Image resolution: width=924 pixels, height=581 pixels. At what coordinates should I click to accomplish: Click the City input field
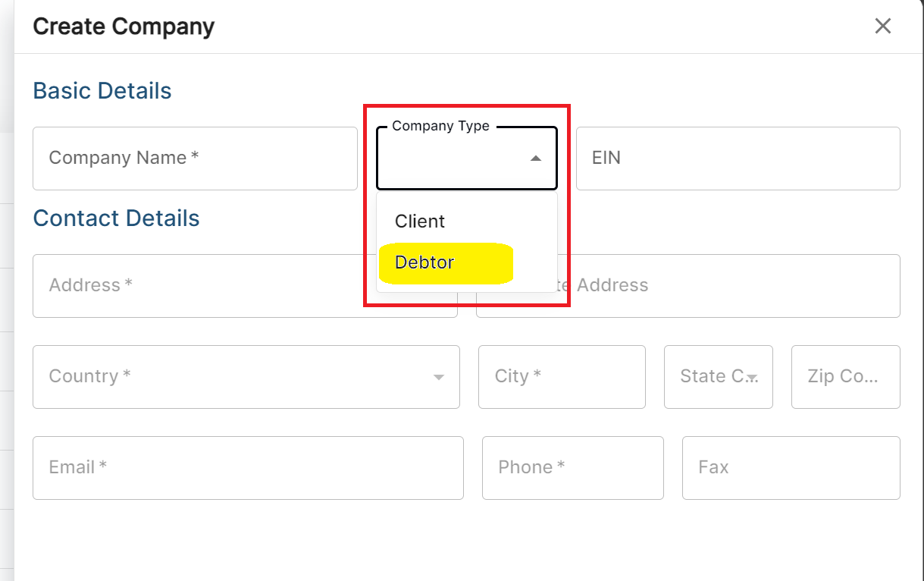click(562, 377)
